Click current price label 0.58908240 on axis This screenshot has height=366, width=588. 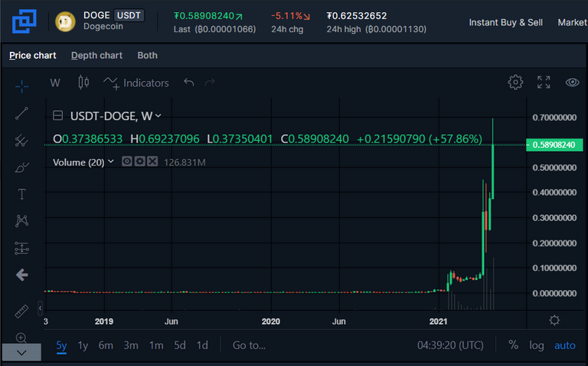point(554,145)
